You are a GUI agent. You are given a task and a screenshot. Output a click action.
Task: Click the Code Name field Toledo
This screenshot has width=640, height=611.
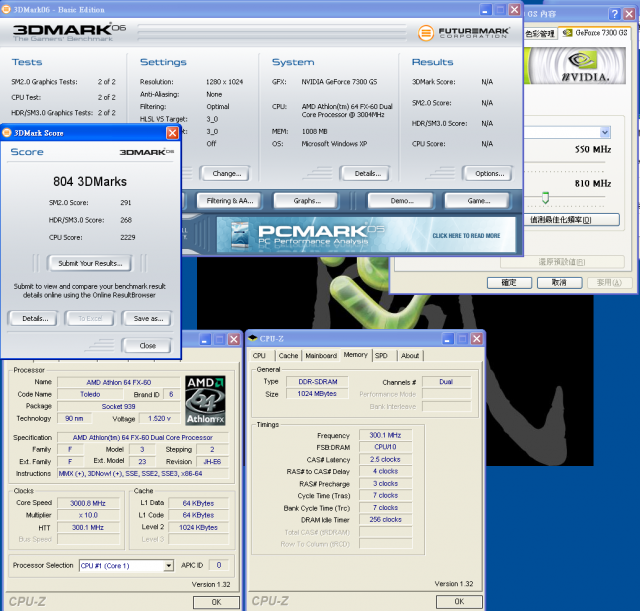[90, 394]
